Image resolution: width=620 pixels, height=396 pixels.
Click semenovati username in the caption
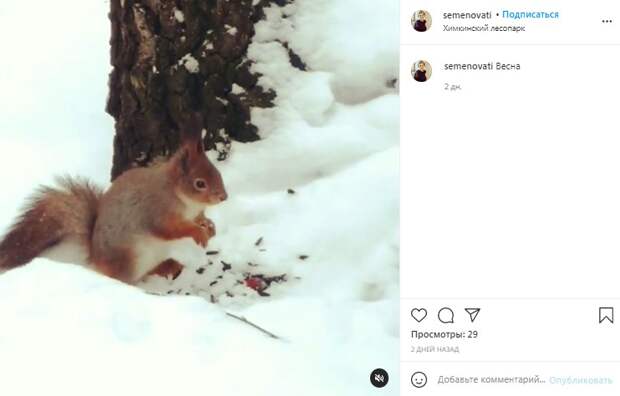click(469, 66)
